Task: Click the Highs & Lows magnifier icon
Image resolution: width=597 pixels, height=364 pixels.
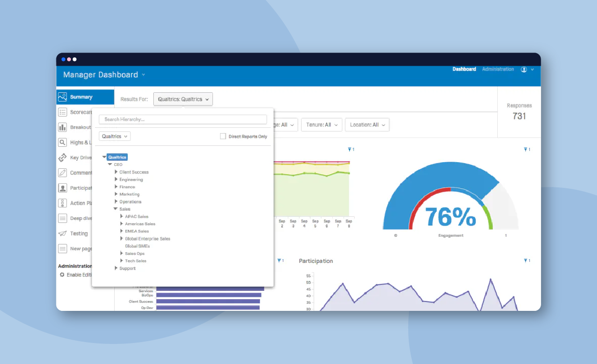Action: [x=62, y=143]
